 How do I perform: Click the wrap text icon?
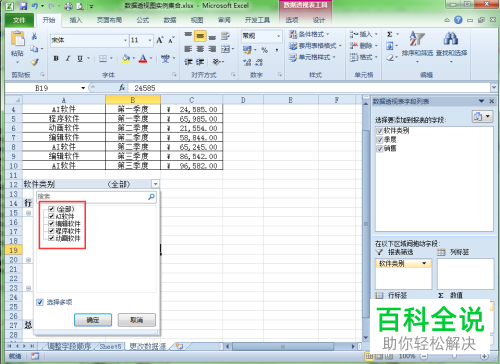click(x=225, y=36)
